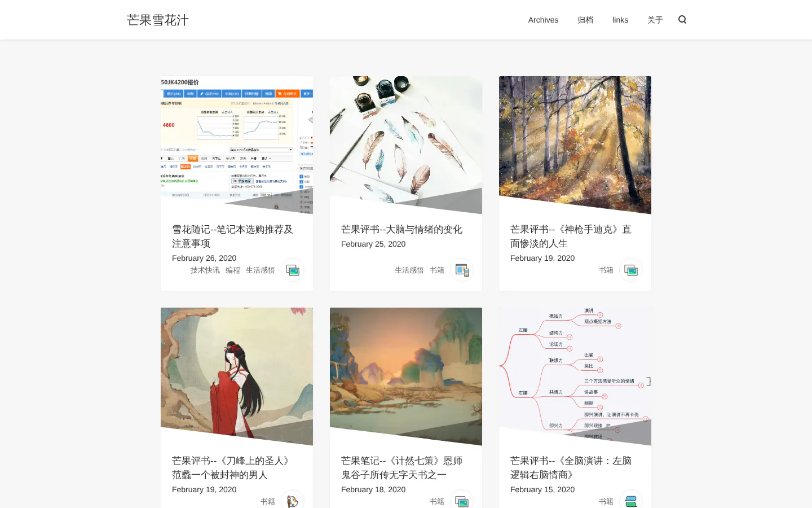Viewport: 812px width, 508px height.
Task: Open post 芒果评书--《神枪手迪克》直面惨淡的人生
Action: pos(571,236)
